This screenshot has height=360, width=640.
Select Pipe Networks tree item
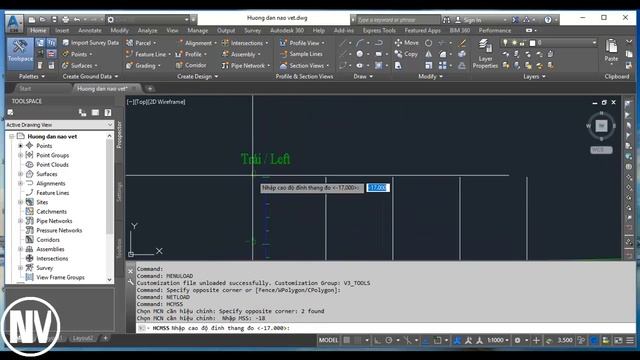click(x=54, y=221)
